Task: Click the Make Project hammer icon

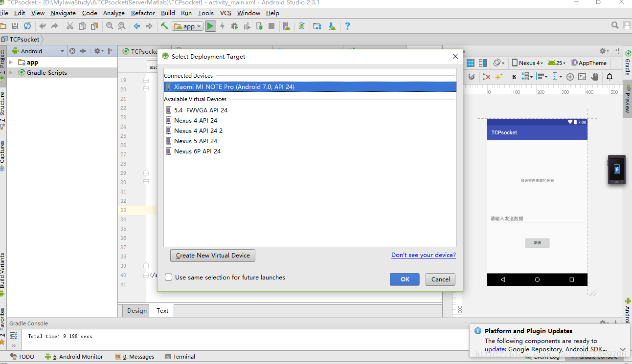Action: point(164,26)
